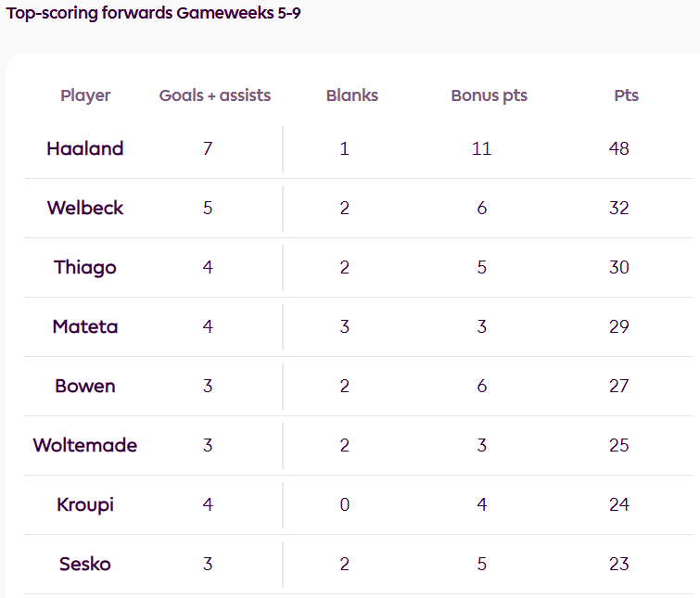Select the Haaland player name
The width and height of the screenshot is (700, 598).
(85, 148)
